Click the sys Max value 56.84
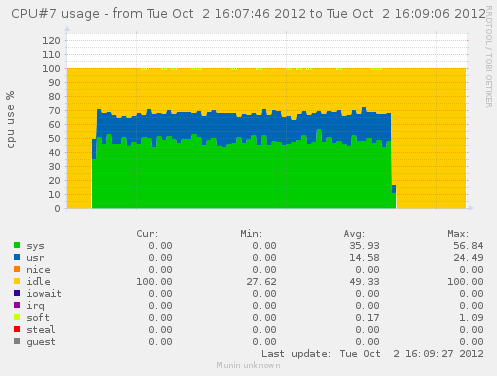The image size is (497, 376). click(x=468, y=246)
